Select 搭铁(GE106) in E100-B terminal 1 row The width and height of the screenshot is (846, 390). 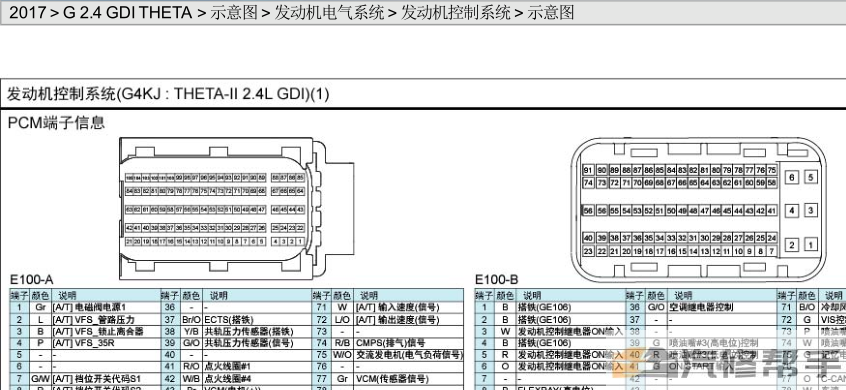[570, 307]
